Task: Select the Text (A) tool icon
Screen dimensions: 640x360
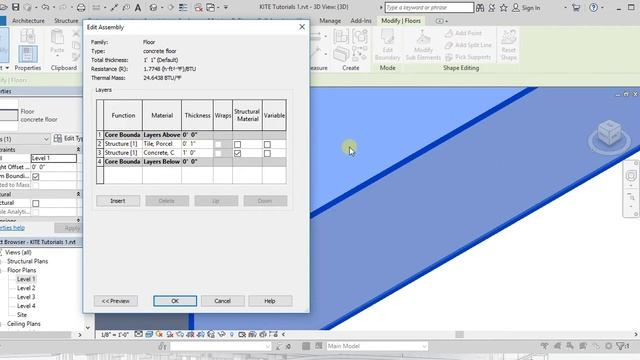Action: (138, 7)
